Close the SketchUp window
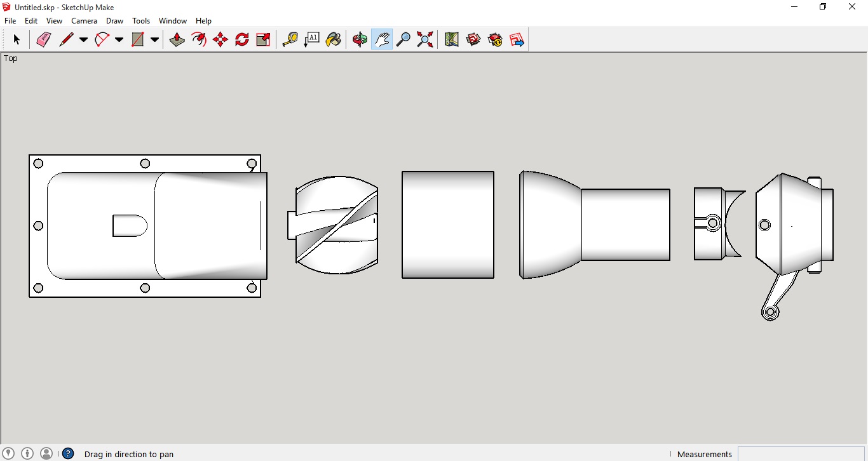This screenshot has width=868, height=461. pyautogui.click(x=852, y=7)
